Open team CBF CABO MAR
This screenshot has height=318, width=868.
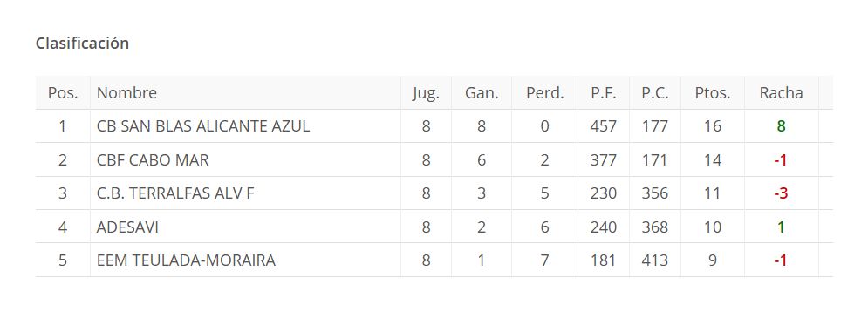click(153, 160)
